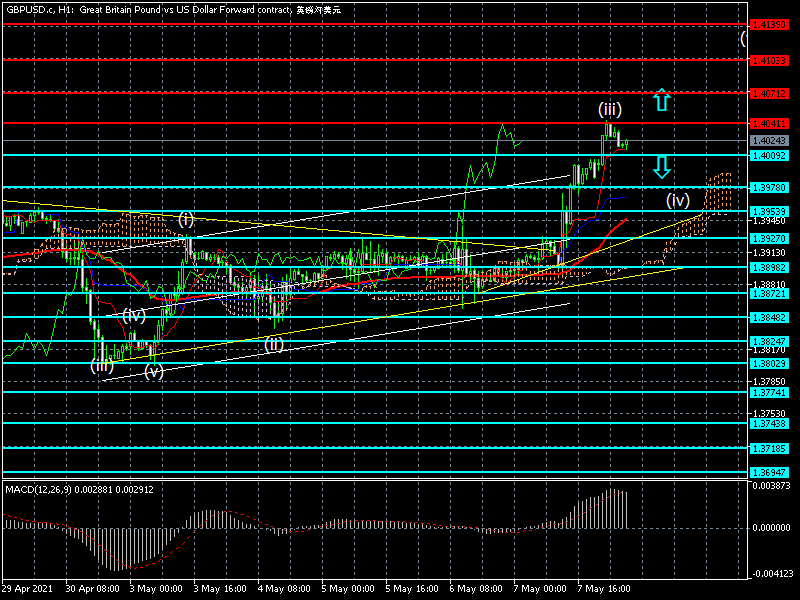The image size is (800, 600).
Task: Select the (v) Elliott wave label
Action: (x=154, y=371)
